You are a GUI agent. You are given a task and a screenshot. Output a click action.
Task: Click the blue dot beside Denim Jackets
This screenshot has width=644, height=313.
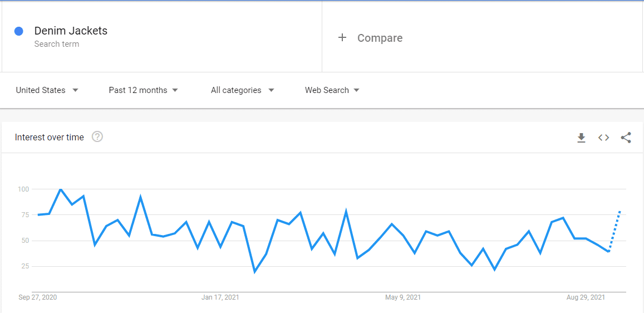(x=18, y=31)
